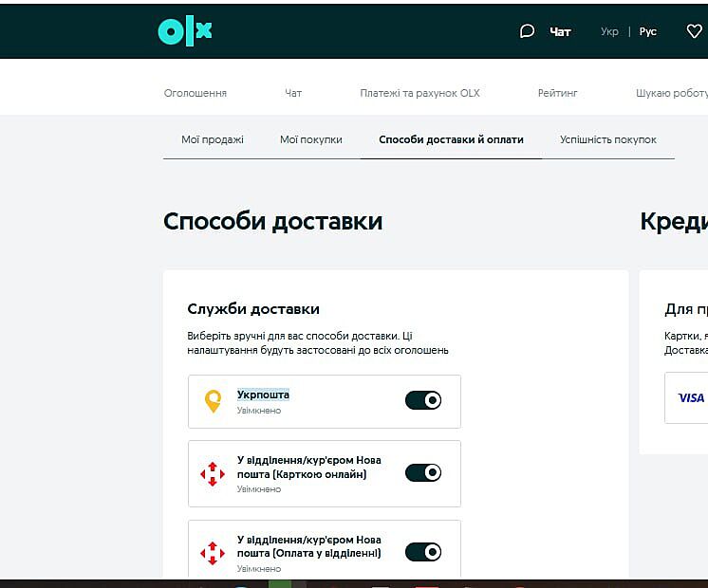Click the VISA card logo

[691, 397]
